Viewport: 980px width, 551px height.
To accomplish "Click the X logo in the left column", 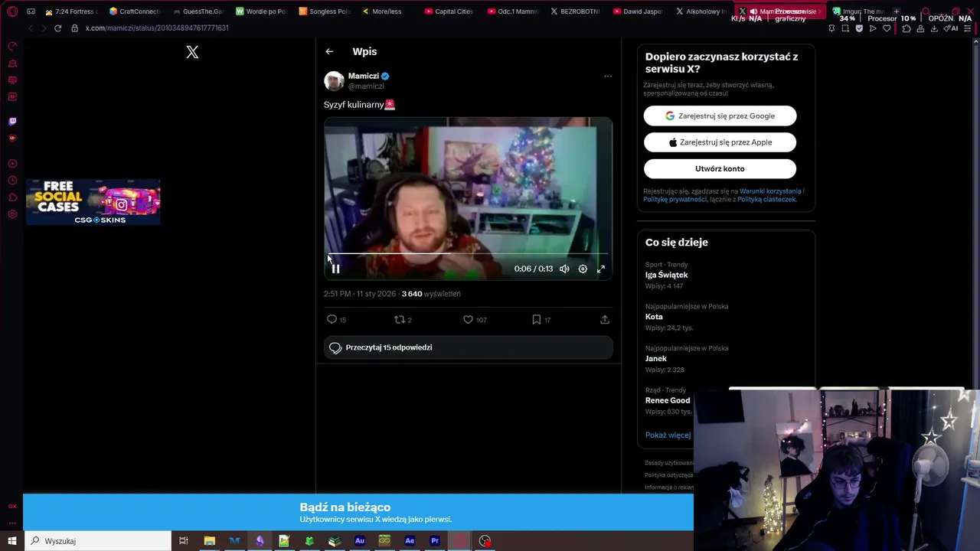I will [192, 52].
